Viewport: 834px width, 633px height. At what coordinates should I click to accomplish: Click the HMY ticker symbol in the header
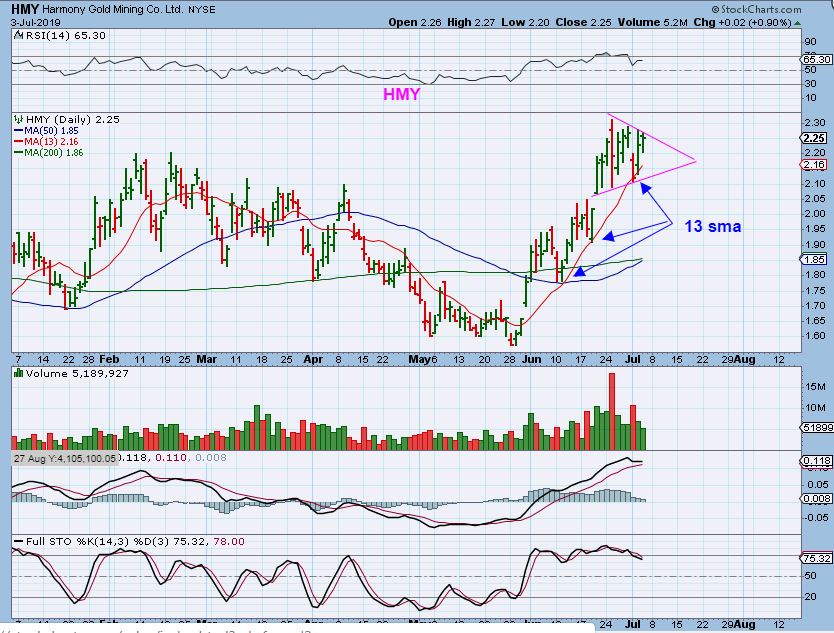[24, 9]
